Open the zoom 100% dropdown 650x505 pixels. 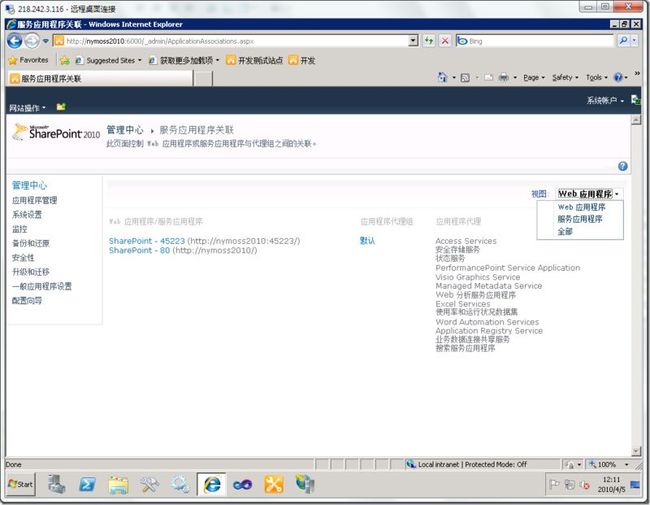627,464
